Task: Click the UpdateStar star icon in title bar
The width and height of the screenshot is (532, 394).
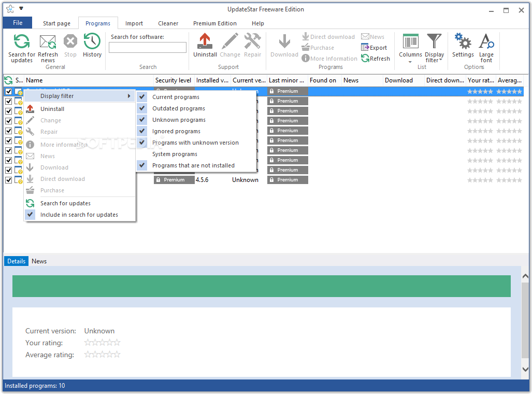Action: (x=10, y=9)
